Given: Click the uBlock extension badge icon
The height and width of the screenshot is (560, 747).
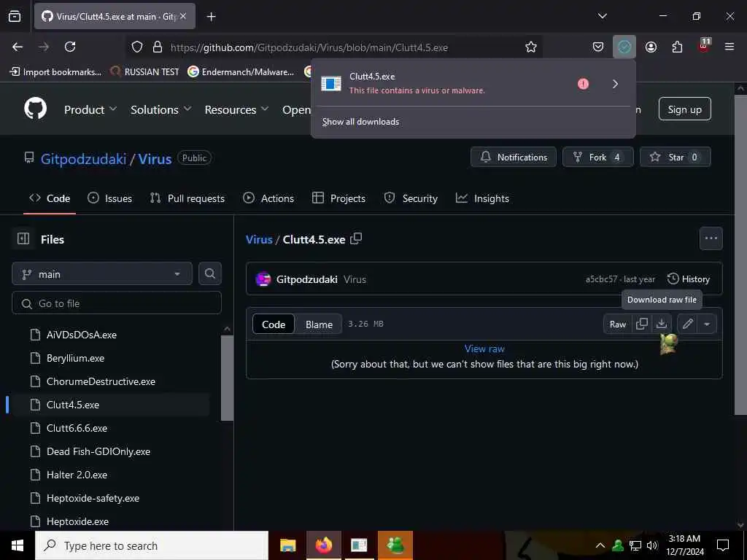Looking at the screenshot, I should pos(704,46).
